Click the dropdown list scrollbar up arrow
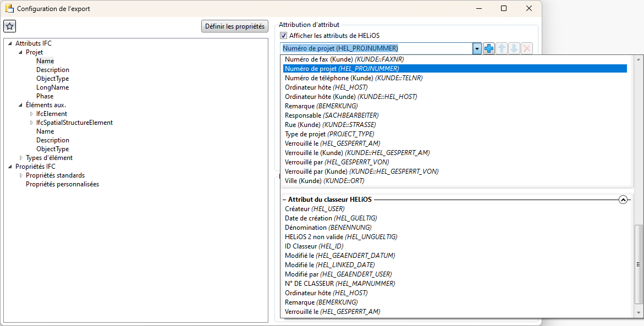 coord(639,59)
